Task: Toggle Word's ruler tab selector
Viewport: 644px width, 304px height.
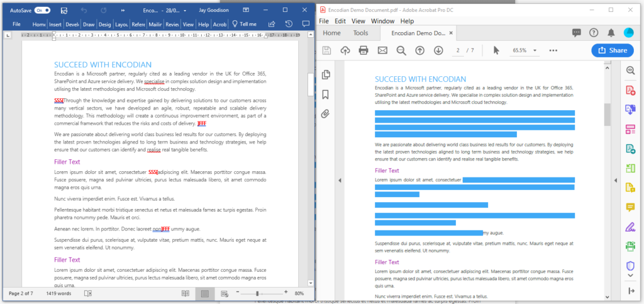Action: (8, 36)
